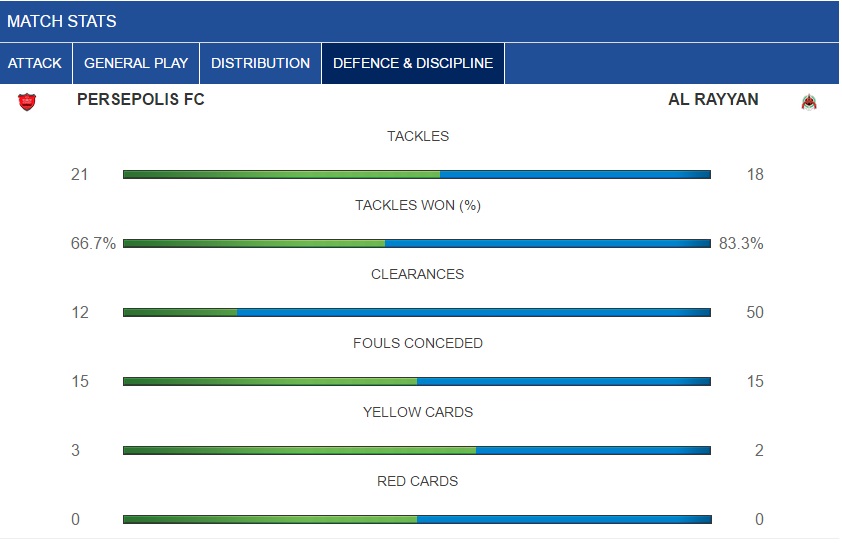Click the Persepolis FC team name

click(x=141, y=99)
